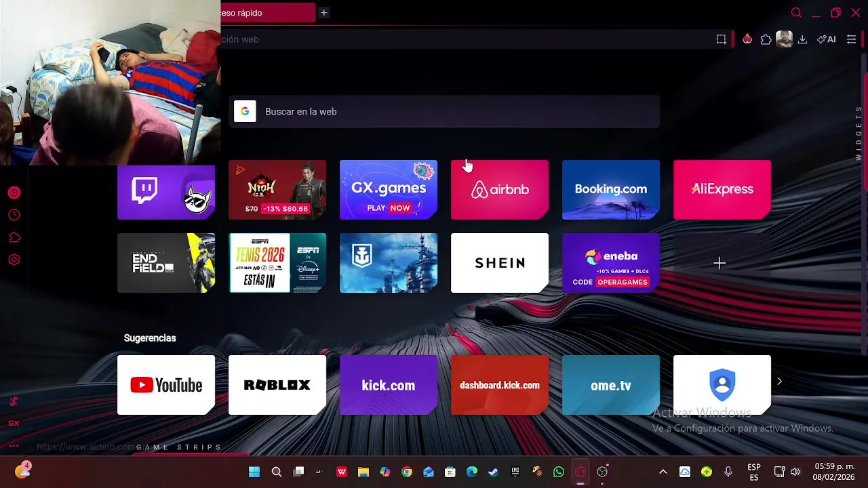The width and height of the screenshot is (868, 488).
Task: Open the ESP ES language switcher
Action: 753,472
